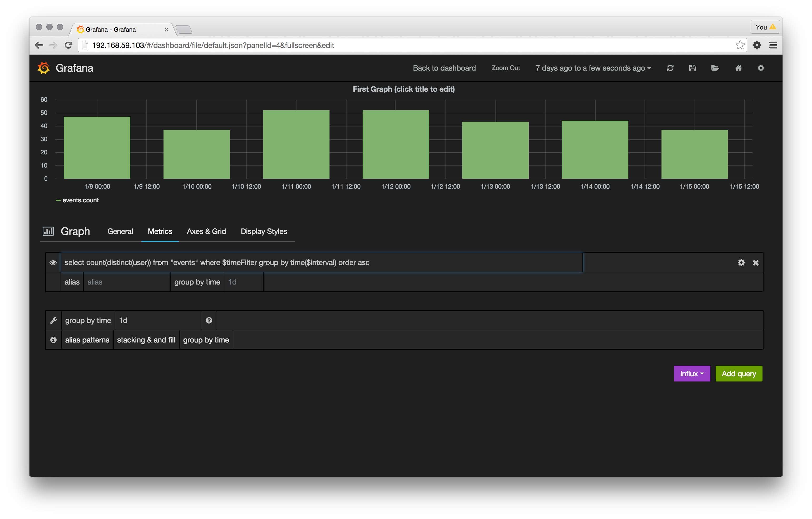Go to the home dashboard icon

coord(739,68)
